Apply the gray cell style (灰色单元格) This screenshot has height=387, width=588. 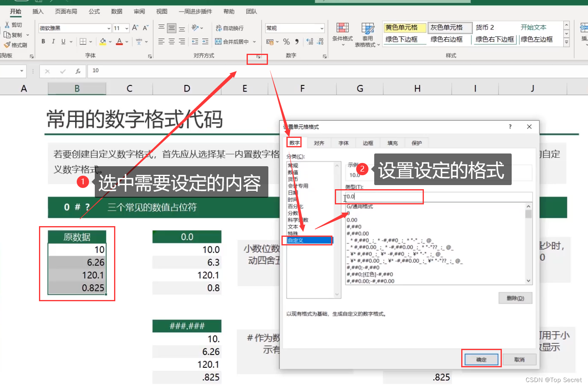450,27
